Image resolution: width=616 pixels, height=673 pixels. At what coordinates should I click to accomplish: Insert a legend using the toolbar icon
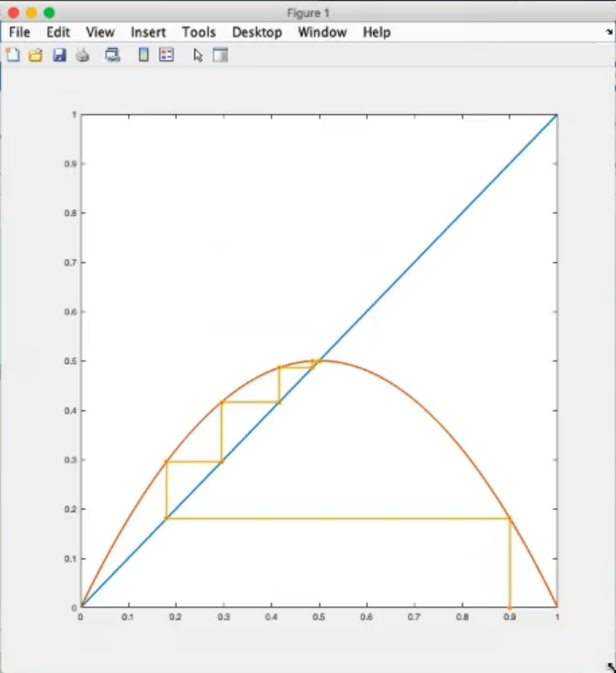[166, 56]
